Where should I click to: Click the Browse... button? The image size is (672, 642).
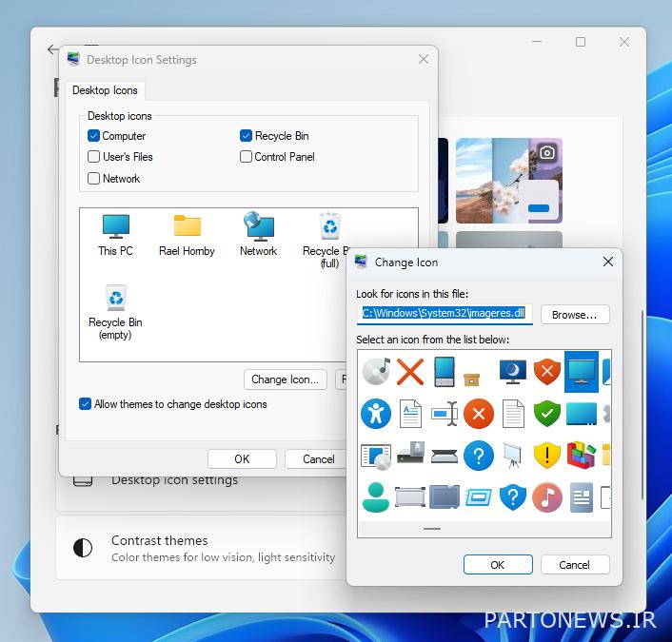[x=575, y=314]
